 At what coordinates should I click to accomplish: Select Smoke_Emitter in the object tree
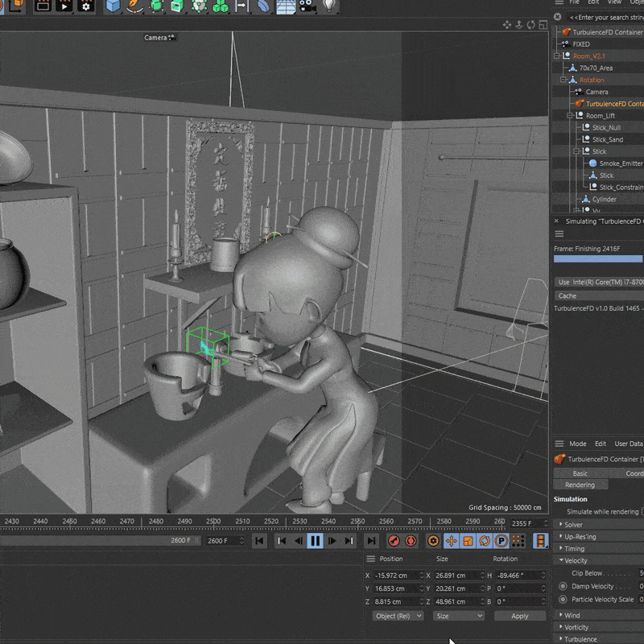click(621, 163)
